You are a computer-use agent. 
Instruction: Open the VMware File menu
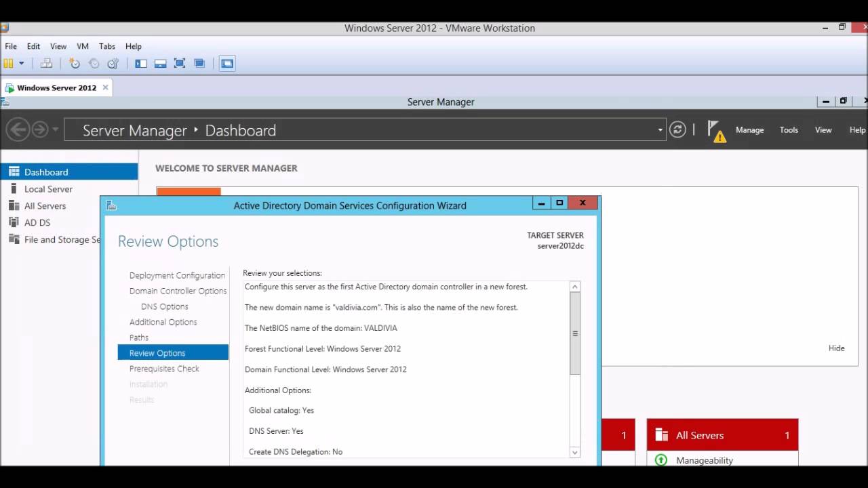pyautogui.click(x=11, y=46)
